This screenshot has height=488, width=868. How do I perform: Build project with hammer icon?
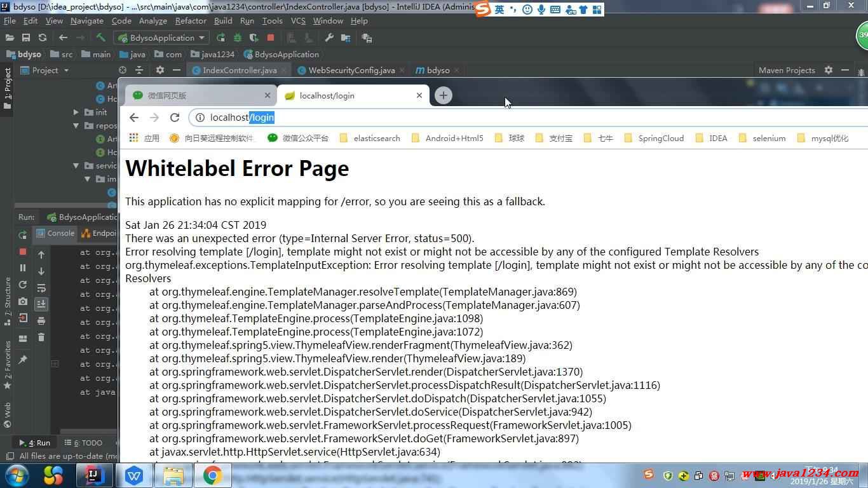[x=100, y=38]
